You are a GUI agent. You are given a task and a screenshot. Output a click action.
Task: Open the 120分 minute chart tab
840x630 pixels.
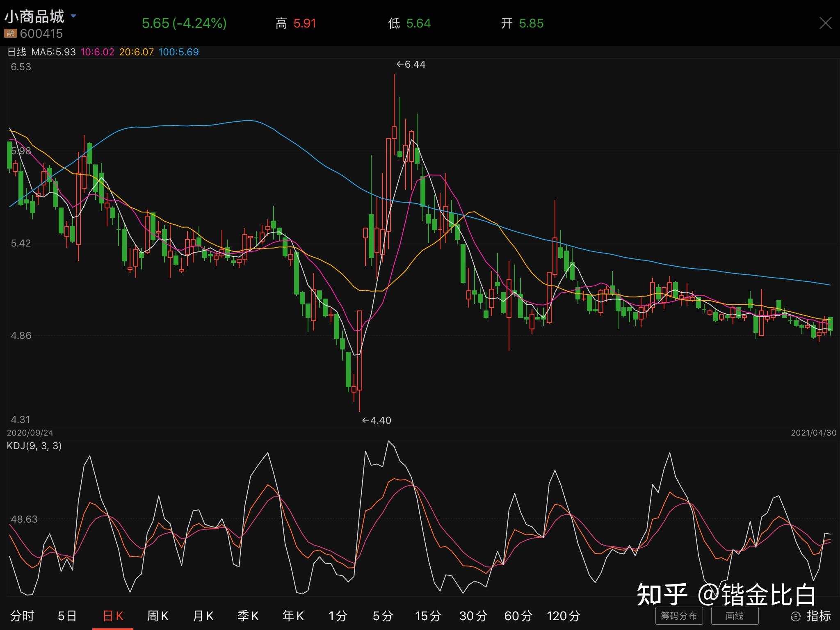(x=564, y=616)
